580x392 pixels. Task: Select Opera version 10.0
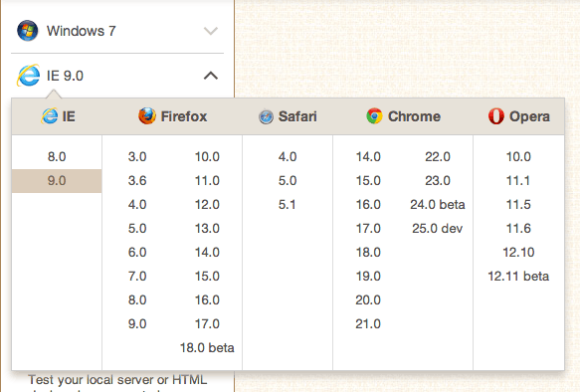[x=518, y=157]
